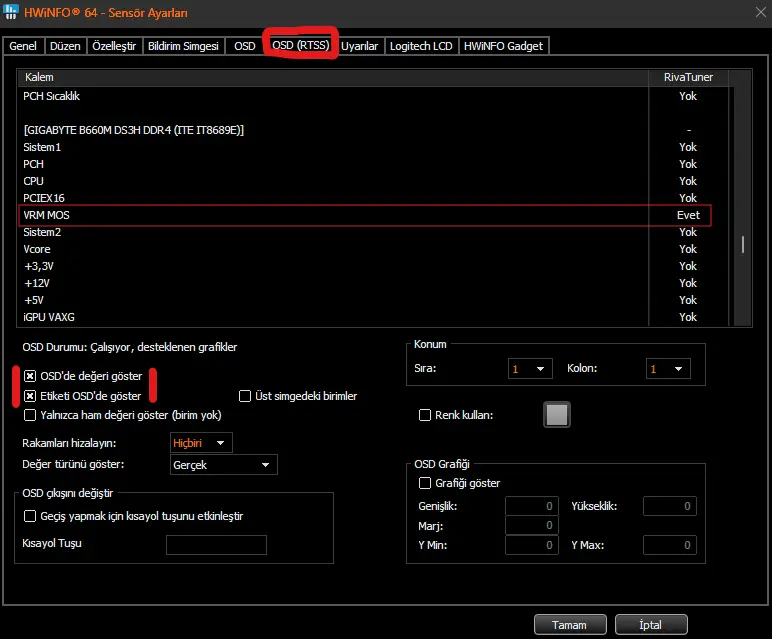Open the Kolon position dropdown
This screenshot has width=772, height=639.
click(668, 369)
